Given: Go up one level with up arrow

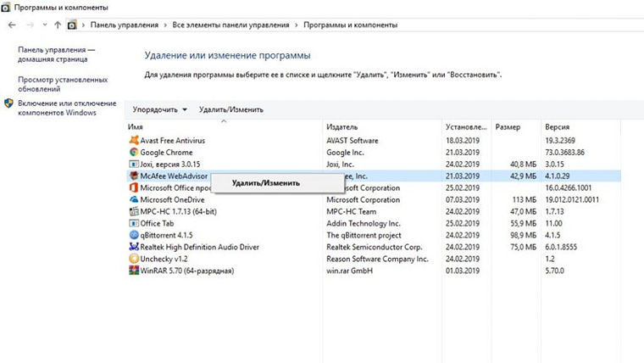Looking at the screenshot, I should pos(58,25).
